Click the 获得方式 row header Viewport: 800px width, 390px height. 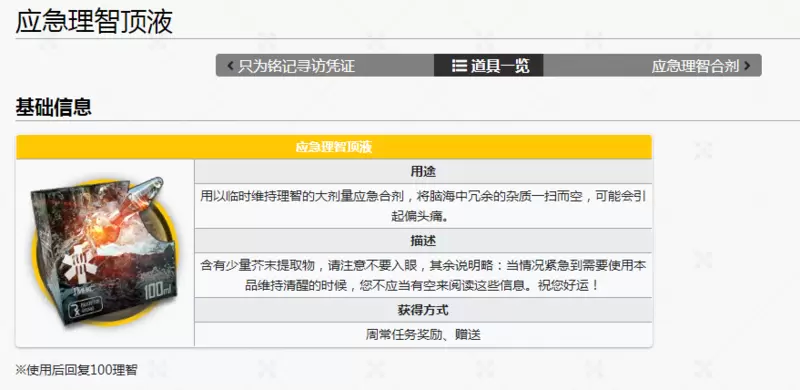point(423,309)
